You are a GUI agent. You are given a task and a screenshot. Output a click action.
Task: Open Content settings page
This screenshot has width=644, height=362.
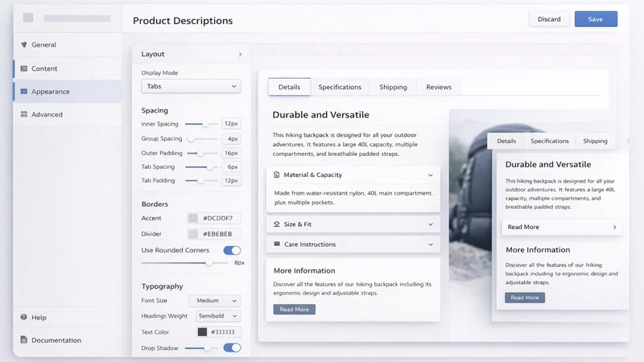pos(68,68)
